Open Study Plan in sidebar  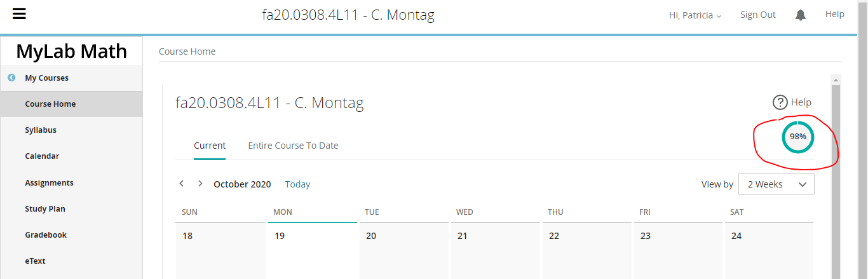click(x=45, y=208)
